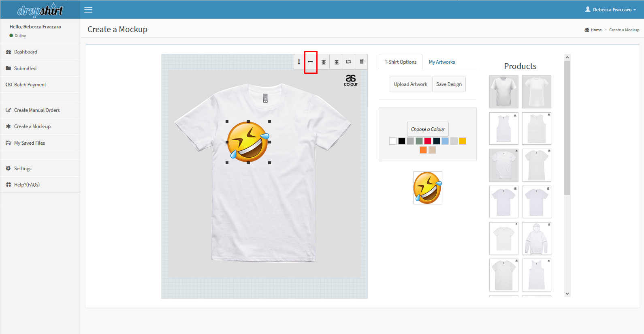
Task: Click the Dashboard gauge icon
Action: pyautogui.click(x=9, y=52)
